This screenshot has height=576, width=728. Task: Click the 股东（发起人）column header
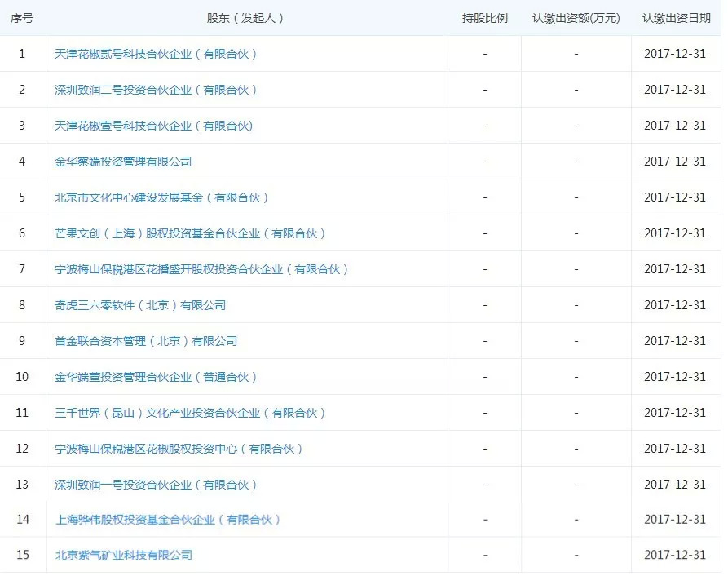click(245, 18)
